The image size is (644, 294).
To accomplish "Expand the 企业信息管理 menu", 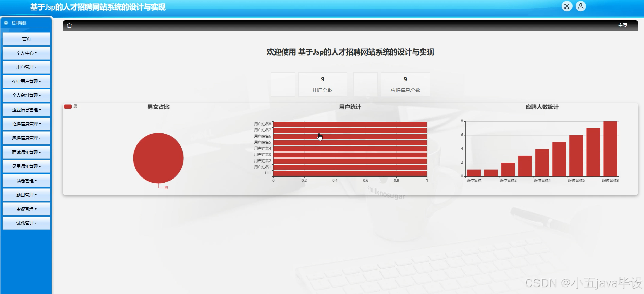I will click(x=27, y=110).
